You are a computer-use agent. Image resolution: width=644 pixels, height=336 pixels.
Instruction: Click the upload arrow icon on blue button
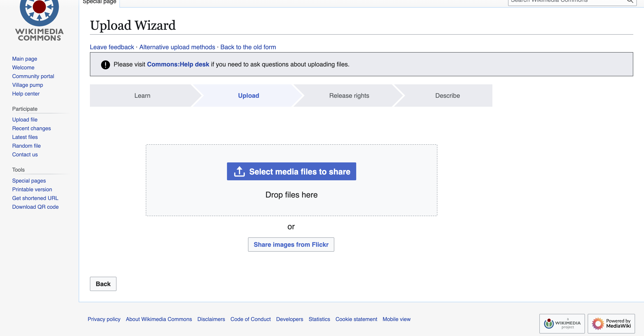tap(239, 171)
